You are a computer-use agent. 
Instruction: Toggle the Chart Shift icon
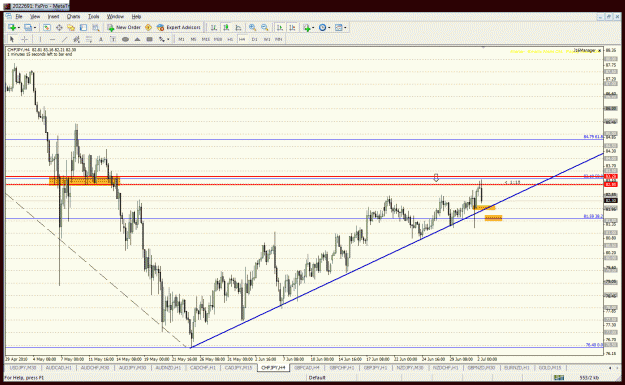tap(292, 28)
